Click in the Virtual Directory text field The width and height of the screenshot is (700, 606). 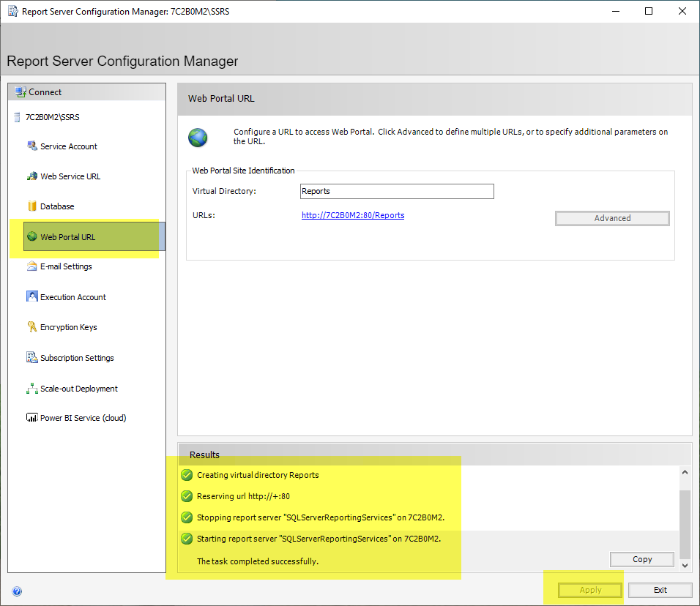397,192
